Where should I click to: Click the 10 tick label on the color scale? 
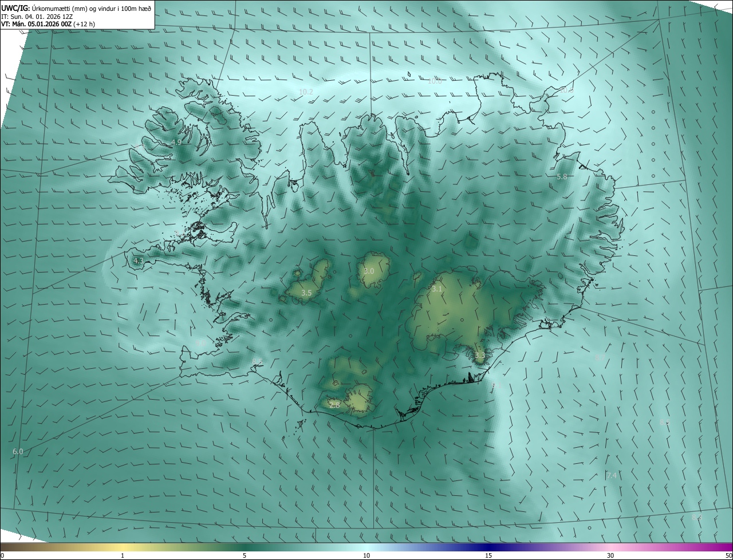pos(366,555)
